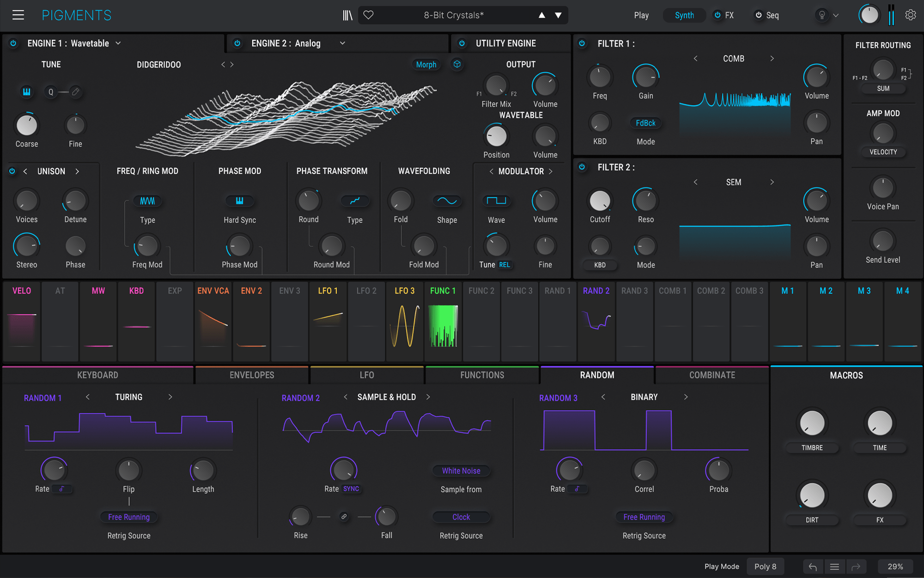924x578 pixels.
Task: Toggle Engine 1 power button
Action: coord(13,43)
